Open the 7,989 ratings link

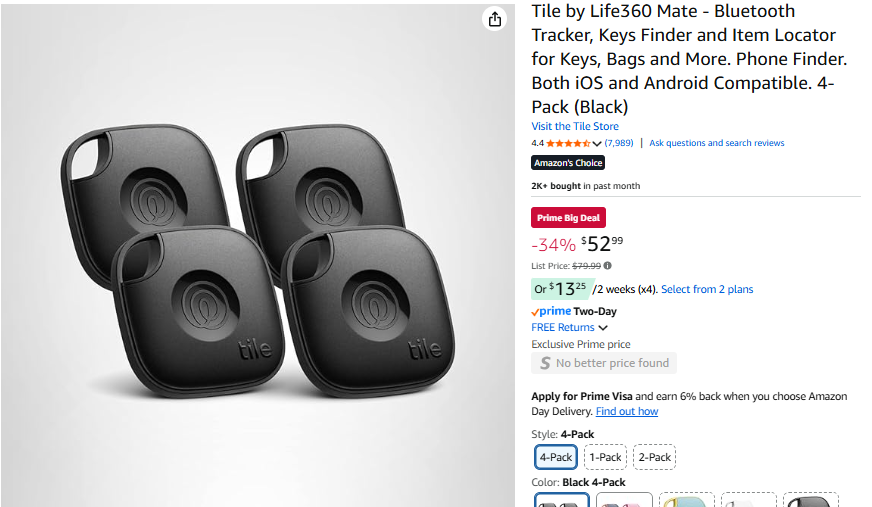coord(619,143)
